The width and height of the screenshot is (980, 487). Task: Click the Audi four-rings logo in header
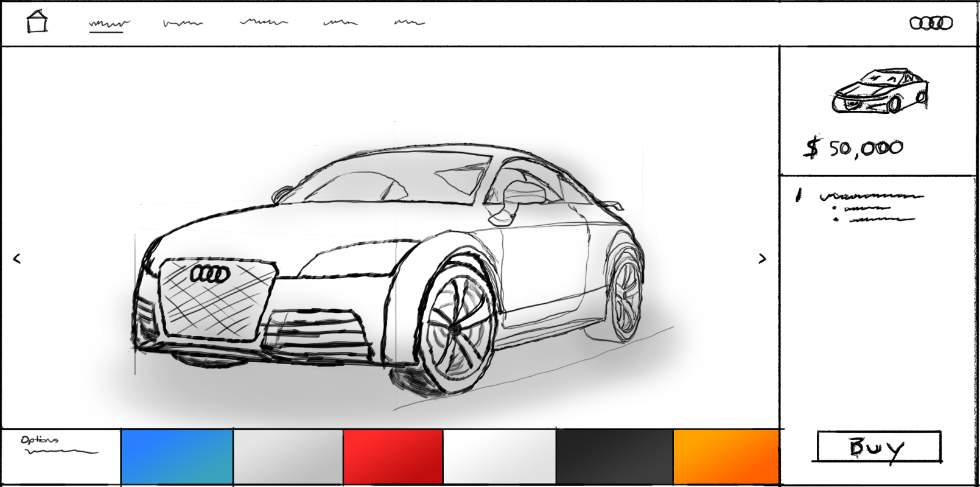pos(931,23)
